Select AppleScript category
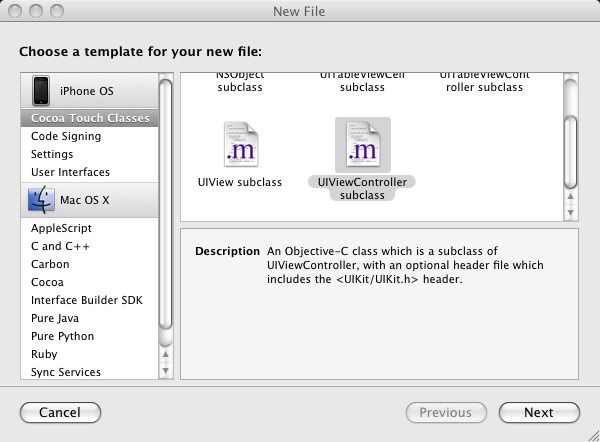Image resolution: width=600 pixels, height=442 pixels. tap(90, 228)
